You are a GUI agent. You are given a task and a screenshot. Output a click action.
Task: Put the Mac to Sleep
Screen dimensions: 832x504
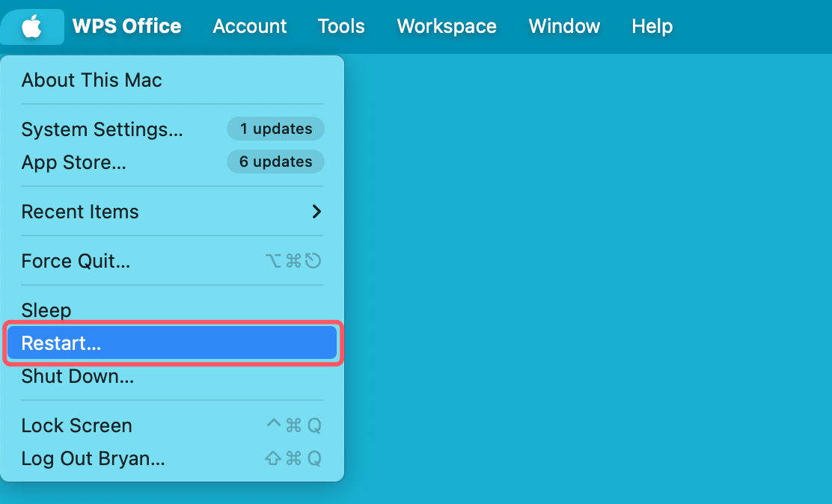[x=46, y=310]
